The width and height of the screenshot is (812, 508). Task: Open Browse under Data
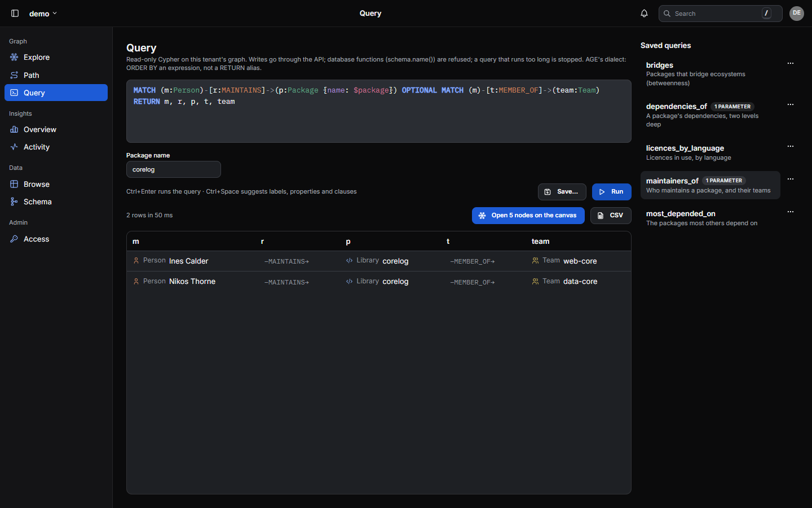(56, 184)
